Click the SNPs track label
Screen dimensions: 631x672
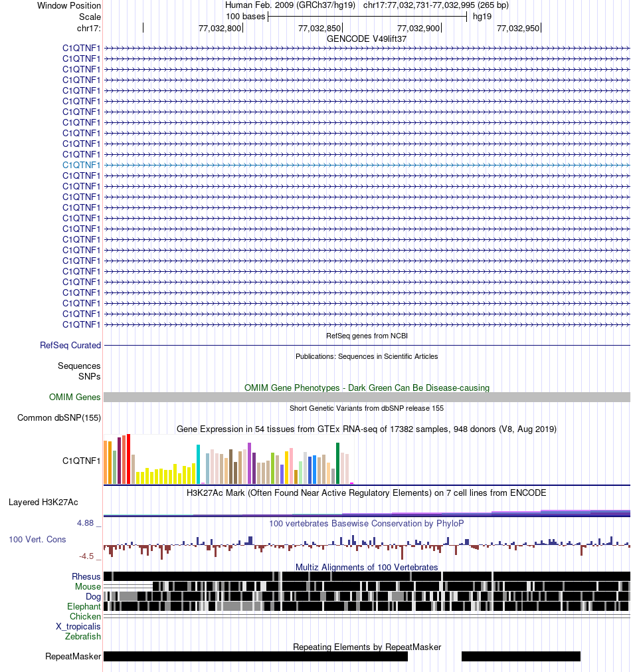click(89, 376)
